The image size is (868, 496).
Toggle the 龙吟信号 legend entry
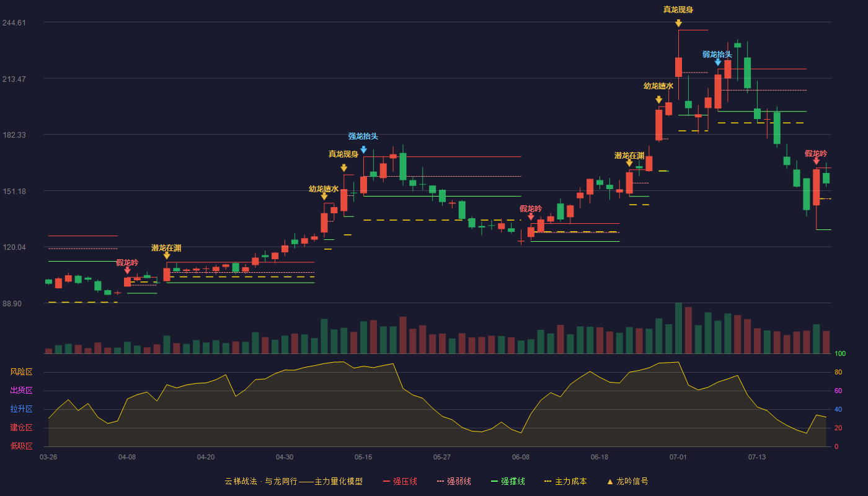627,481
